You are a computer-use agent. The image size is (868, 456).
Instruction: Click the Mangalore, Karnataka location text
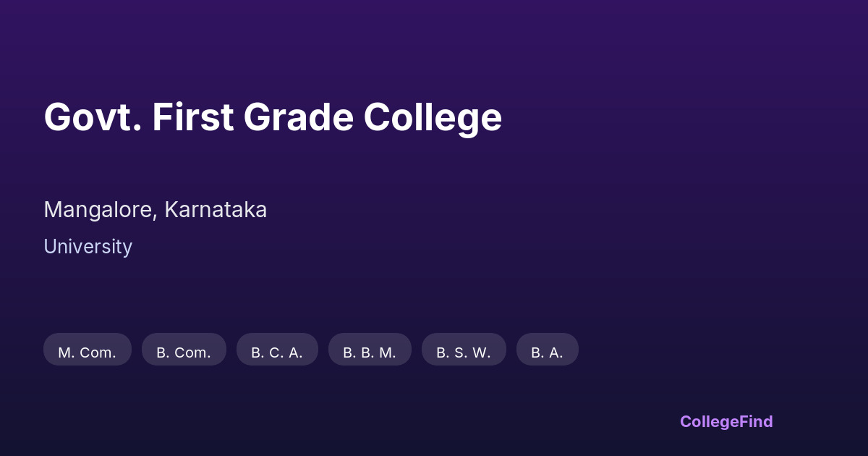156,210
